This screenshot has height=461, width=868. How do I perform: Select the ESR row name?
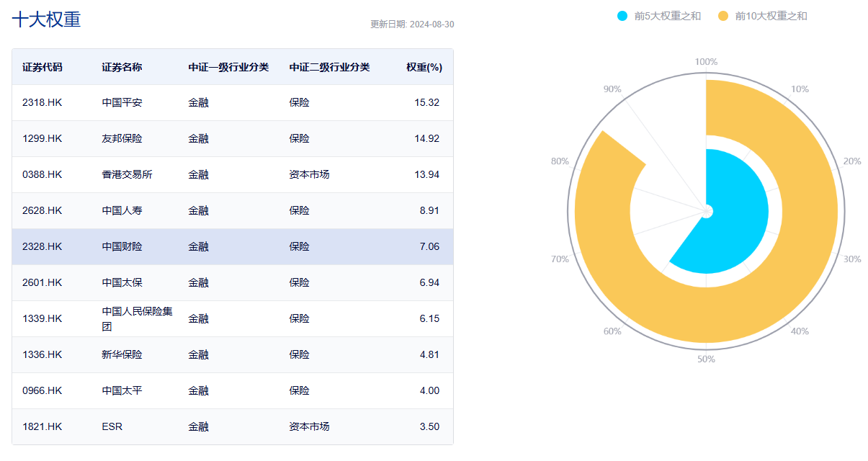[112, 426]
